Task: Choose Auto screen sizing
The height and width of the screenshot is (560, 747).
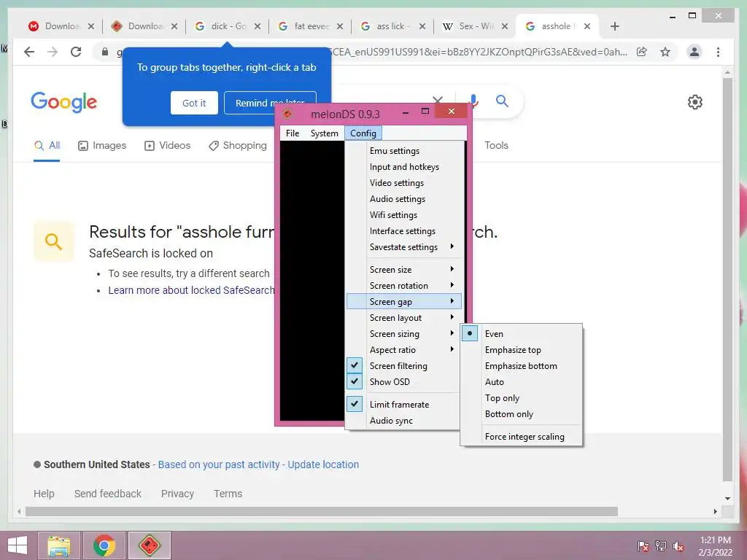Action: pyautogui.click(x=521, y=382)
